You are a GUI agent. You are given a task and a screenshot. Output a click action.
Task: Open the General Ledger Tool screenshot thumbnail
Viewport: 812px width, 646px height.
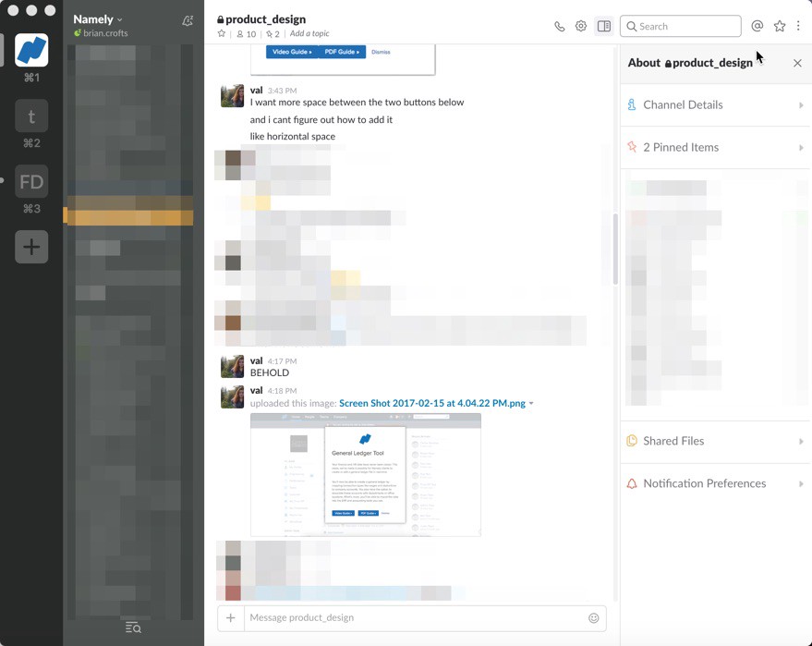pyautogui.click(x=366, y=475)
